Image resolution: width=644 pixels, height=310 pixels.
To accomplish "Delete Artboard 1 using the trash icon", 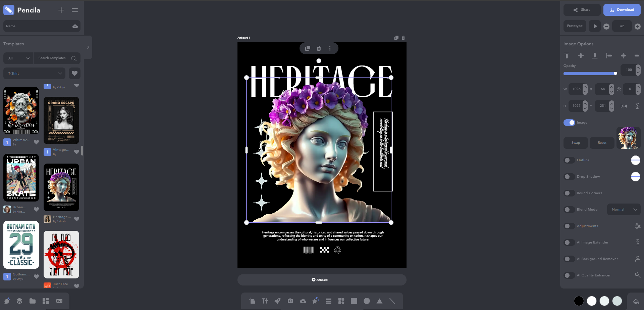I will tap(403, 38).
